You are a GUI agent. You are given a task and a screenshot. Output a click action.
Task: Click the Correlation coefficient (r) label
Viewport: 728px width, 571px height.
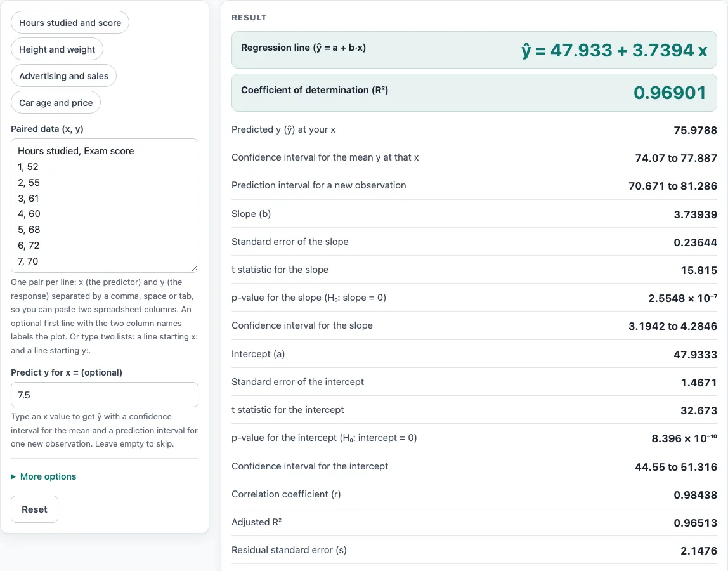tap(286, 494)
